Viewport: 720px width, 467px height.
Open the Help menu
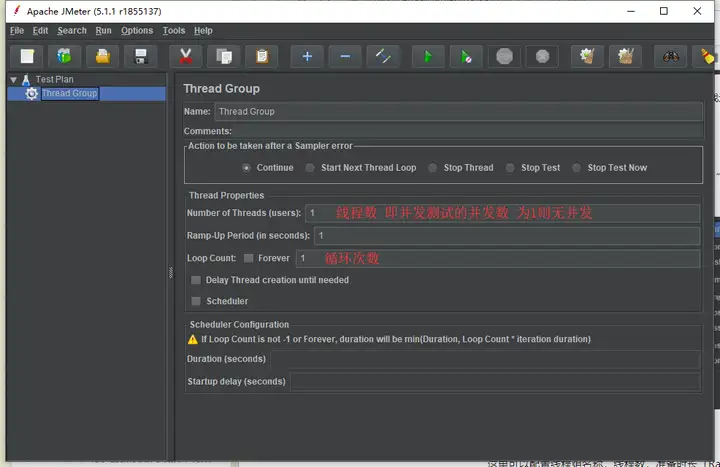point(203,31)
